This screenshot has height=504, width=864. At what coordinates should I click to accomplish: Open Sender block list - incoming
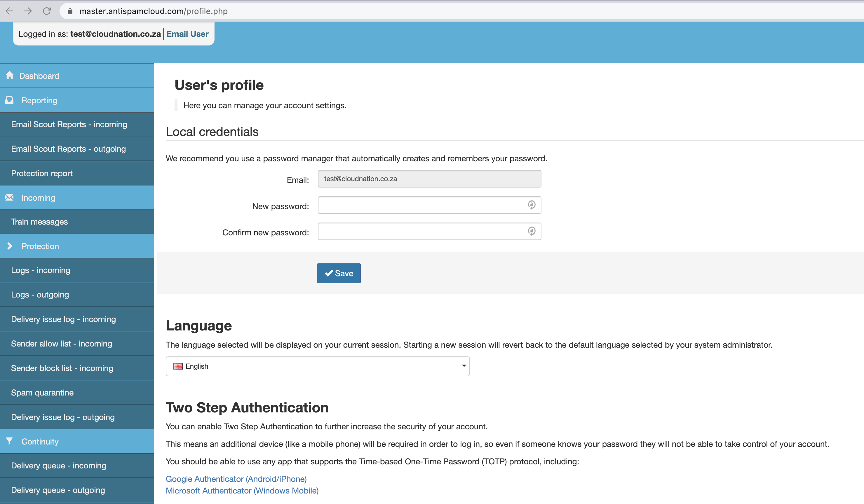[x=62, y=368]
